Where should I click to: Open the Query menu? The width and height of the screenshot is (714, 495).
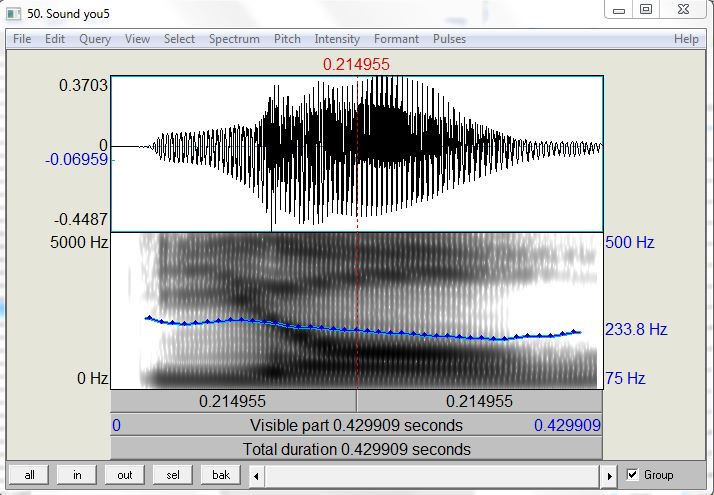[x=95, y=39]
